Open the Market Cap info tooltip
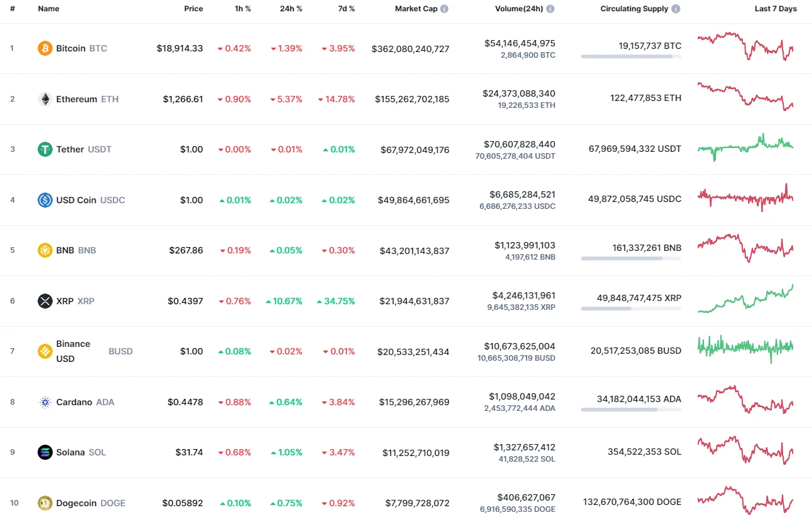Viewport: 812px width, 520px height. pos(445,9)
